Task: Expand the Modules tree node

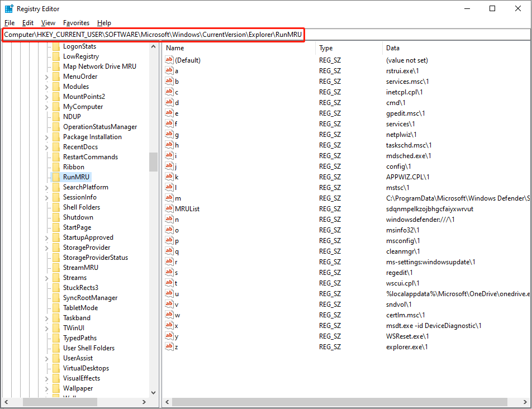Action: [x=47, y=87]
